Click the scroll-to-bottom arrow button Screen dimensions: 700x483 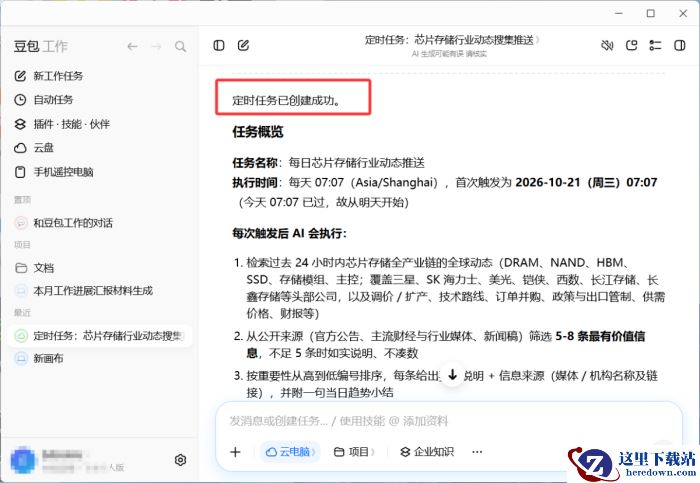point(452,375)
